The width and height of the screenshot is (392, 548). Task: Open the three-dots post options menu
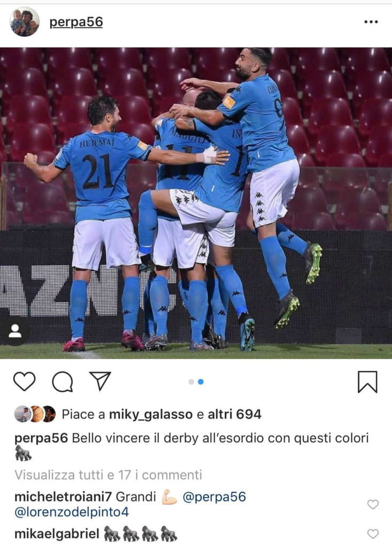(371, 21)
